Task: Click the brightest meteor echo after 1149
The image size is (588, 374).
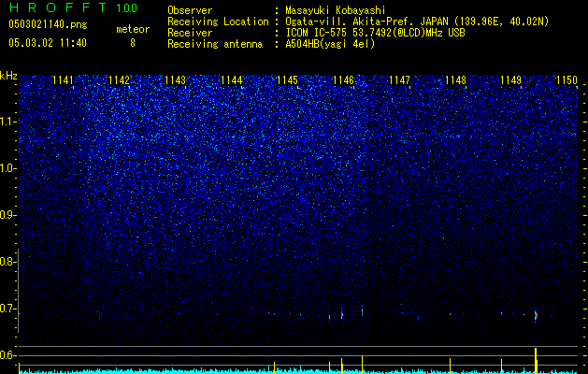Action: tap(536, 316)
